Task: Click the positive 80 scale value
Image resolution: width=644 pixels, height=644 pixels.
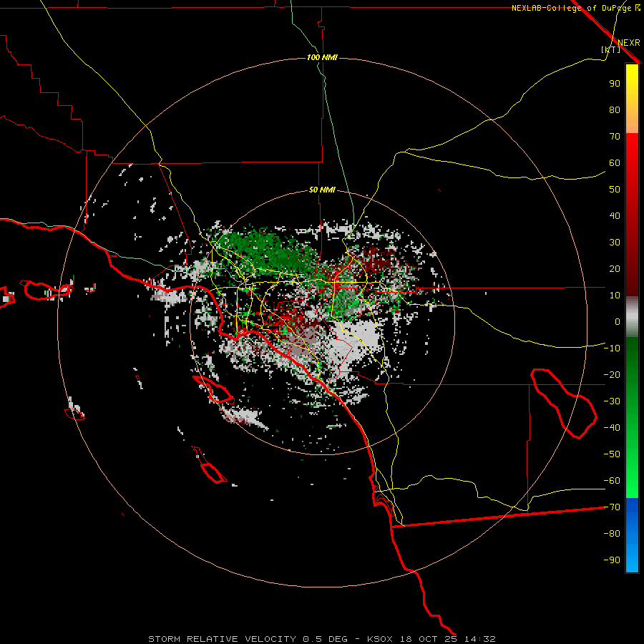Action: (615, 109)
